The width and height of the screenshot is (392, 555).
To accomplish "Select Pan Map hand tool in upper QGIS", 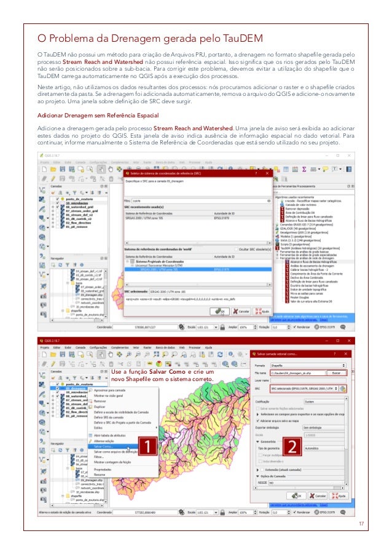I will [x=111, y=170].
